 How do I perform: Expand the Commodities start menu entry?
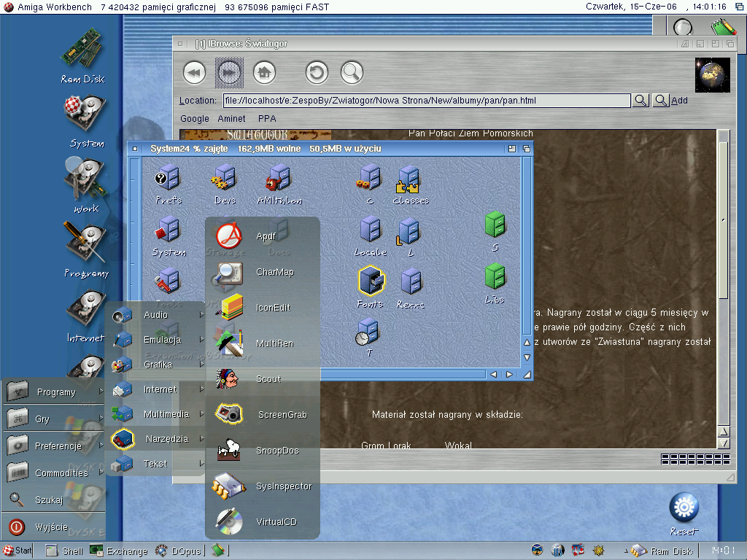[54, 472]
